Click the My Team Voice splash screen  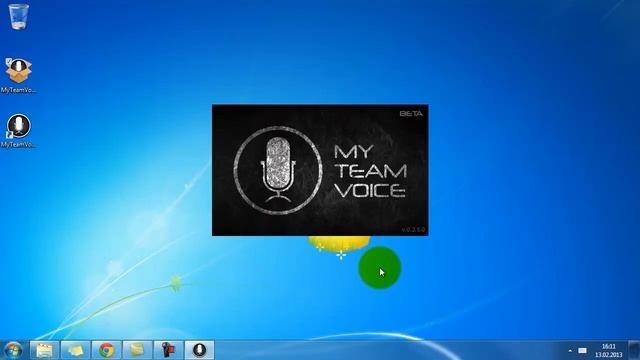320,170
